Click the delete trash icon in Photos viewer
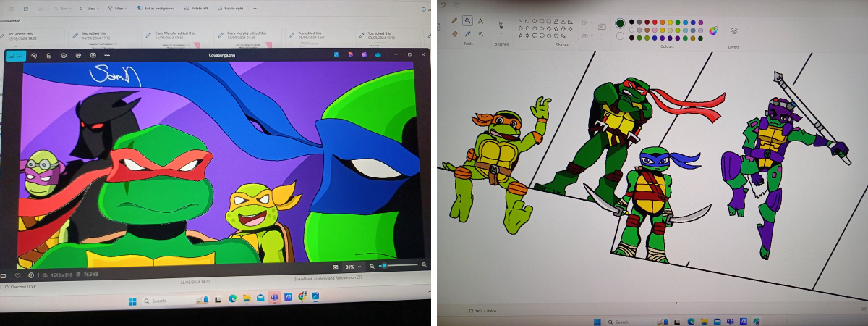 coord(48,55)
